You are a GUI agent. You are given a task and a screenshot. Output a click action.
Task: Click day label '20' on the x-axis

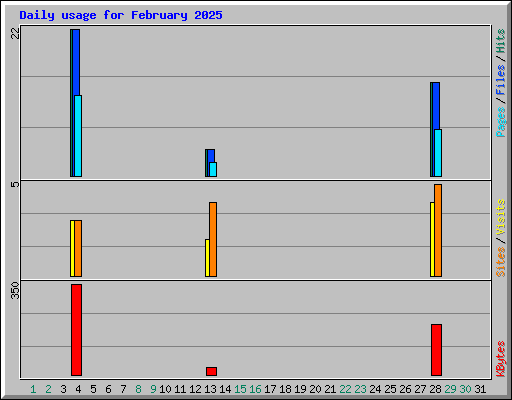click(x=315, y=389)
